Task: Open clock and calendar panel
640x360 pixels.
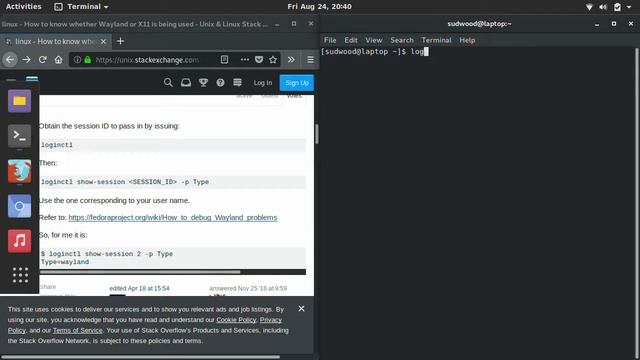Action: point(319,7)
